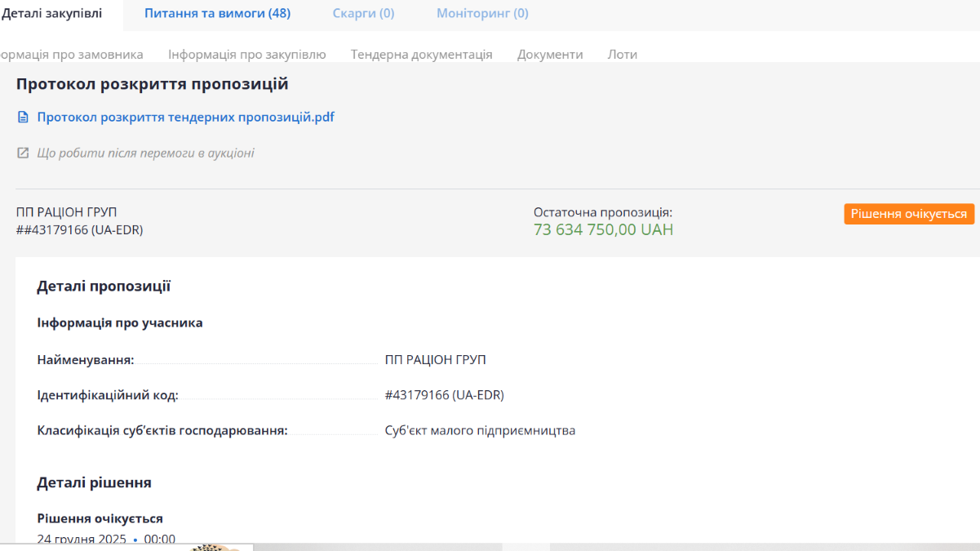
Task: Click the identification code value #43179166 (UA-EDR)
Action: (x=444, y=396)
